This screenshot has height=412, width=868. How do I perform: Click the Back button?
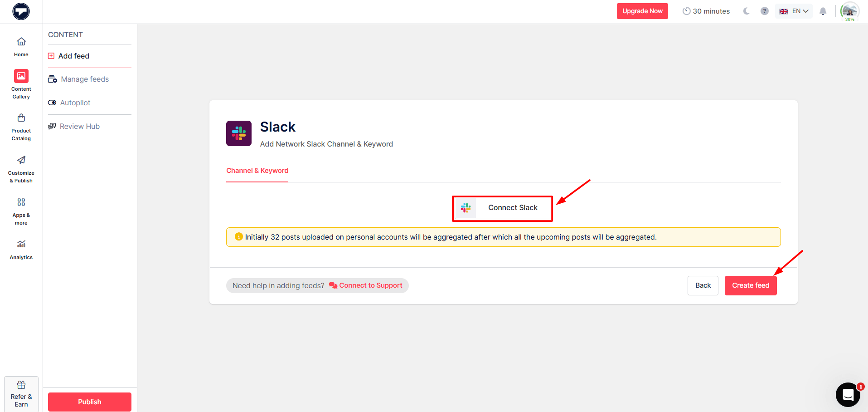tap(703, 285)
